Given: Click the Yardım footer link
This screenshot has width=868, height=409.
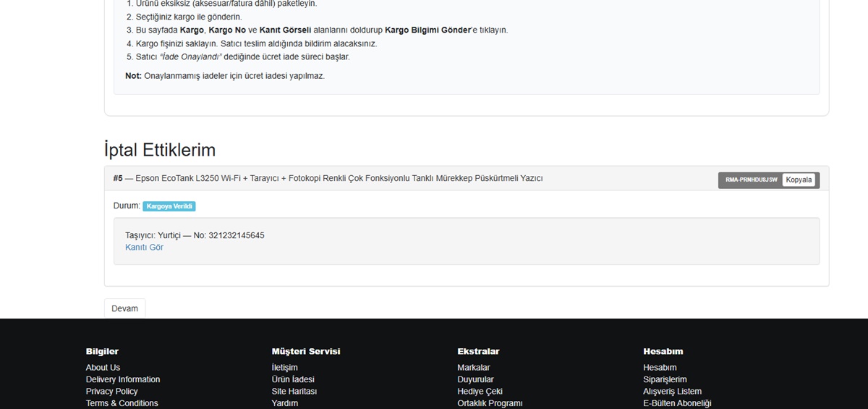Looking at the screenshot, I should coord(284,403).
